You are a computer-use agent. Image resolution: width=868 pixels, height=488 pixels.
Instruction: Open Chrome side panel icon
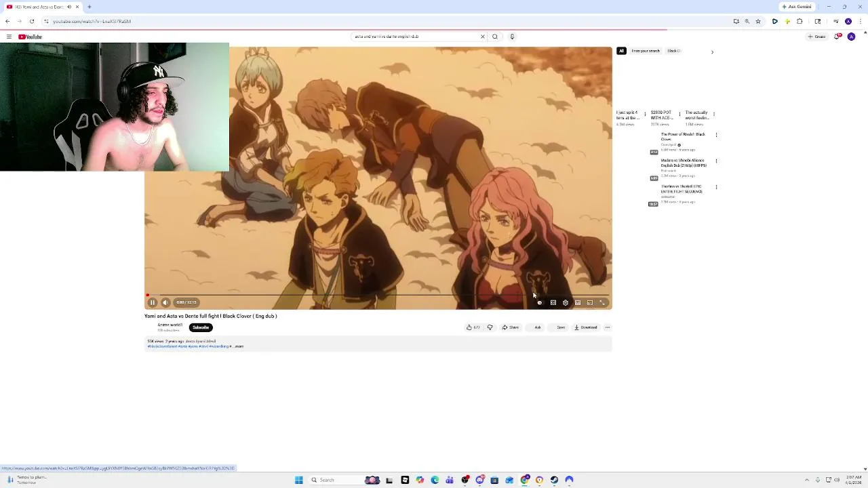[x=818, y=22]
